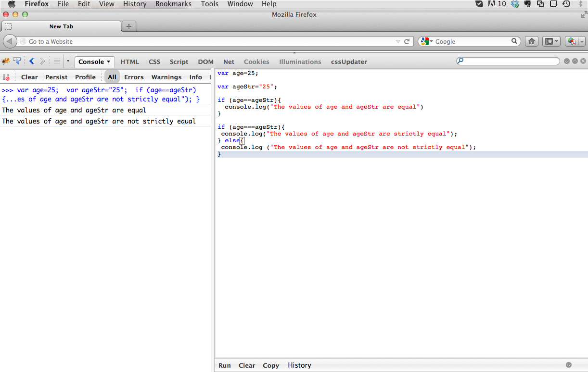Image resolution: width=588 pixels, height=372 pixels.
Task: Toggle the Warnings filter in console
Action: coord(166,77)
